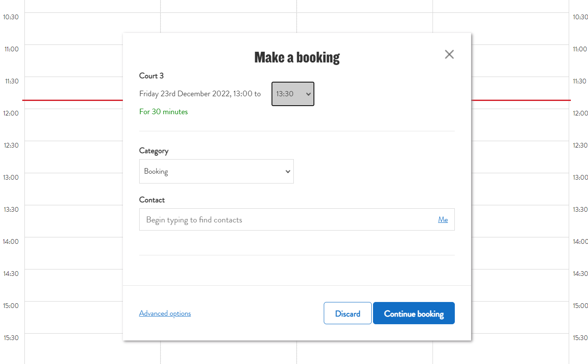Select the 13:30 label on right time axis

point(580,209)
